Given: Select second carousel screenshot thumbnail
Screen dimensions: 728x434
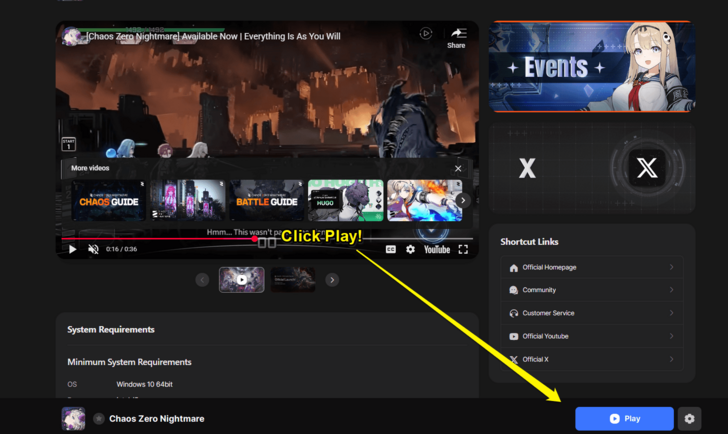Looking at the screenshot, I should click(292, 280).
